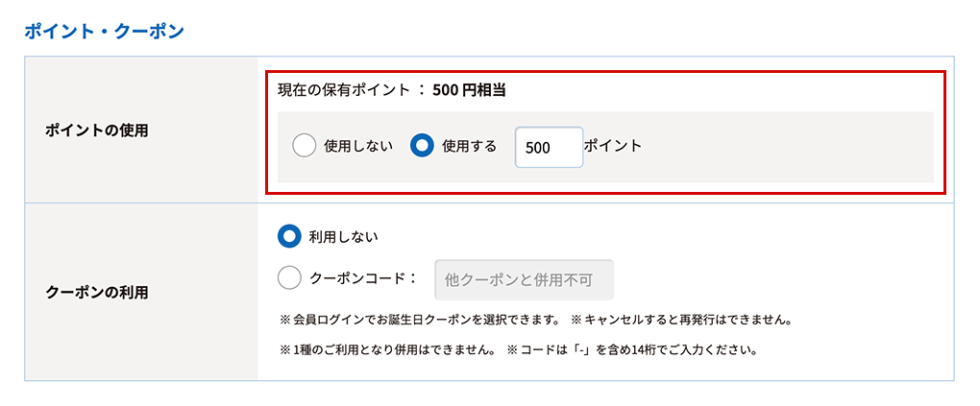Click the 使用する label text
980x406 pixels.
click(x=469, y=146)
